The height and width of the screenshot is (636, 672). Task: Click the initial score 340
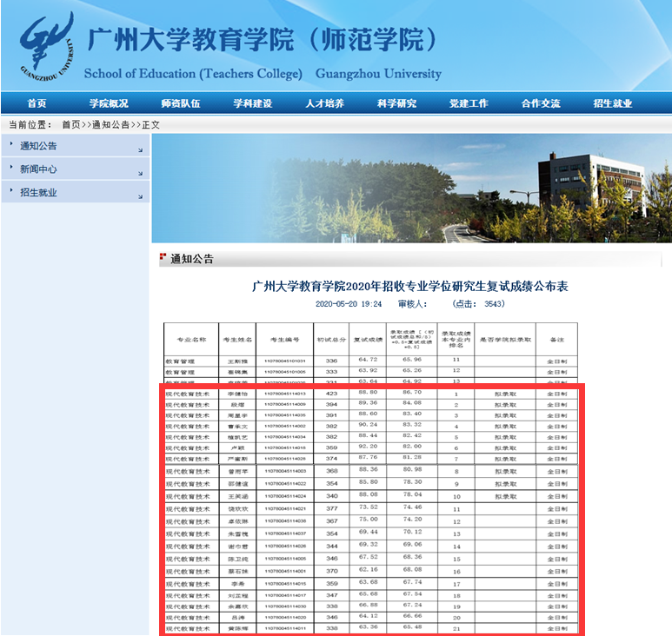coord(331,496)
